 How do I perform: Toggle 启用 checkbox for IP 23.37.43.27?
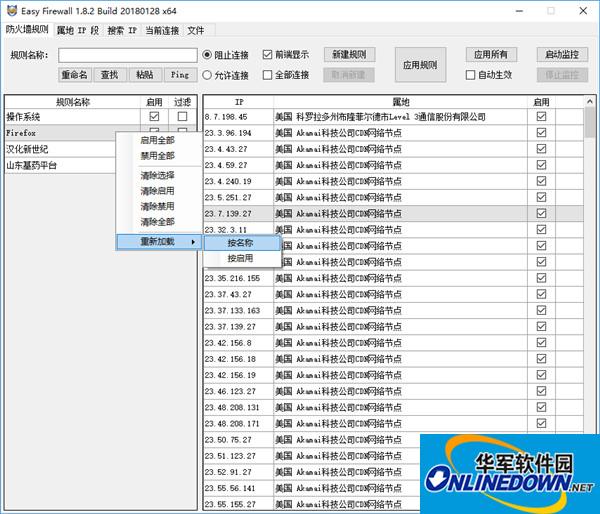click(x=541, y=294)
